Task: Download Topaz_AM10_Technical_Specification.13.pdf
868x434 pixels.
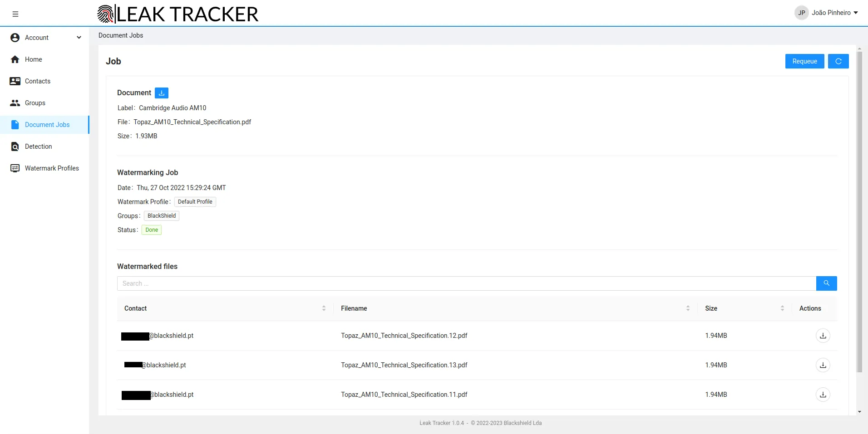Action: [823, 365]
